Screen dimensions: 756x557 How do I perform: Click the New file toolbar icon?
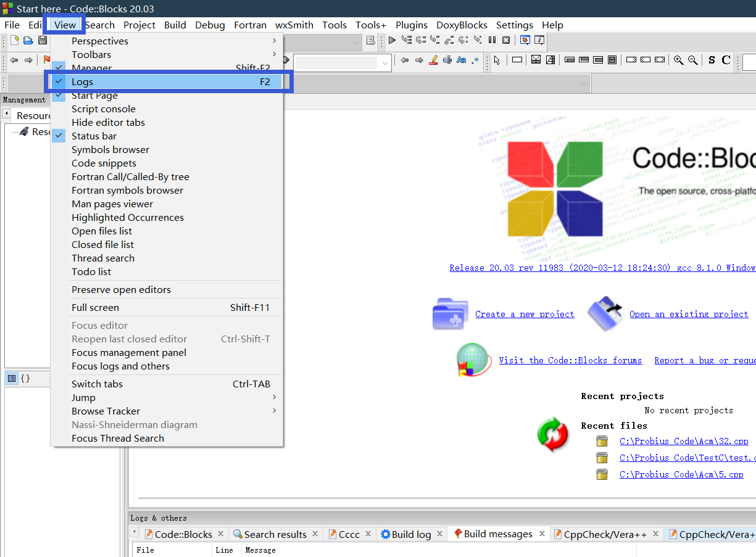click(14, 40)
